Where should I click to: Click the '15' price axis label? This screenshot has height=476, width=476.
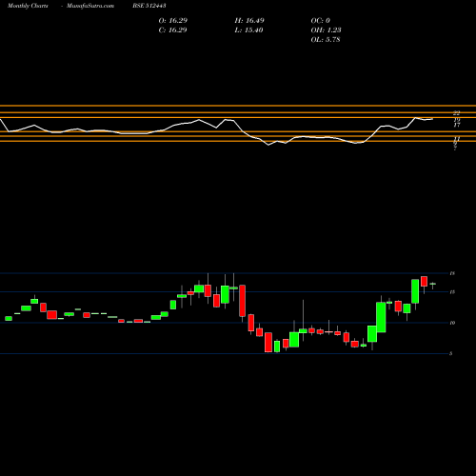[452, 292]
